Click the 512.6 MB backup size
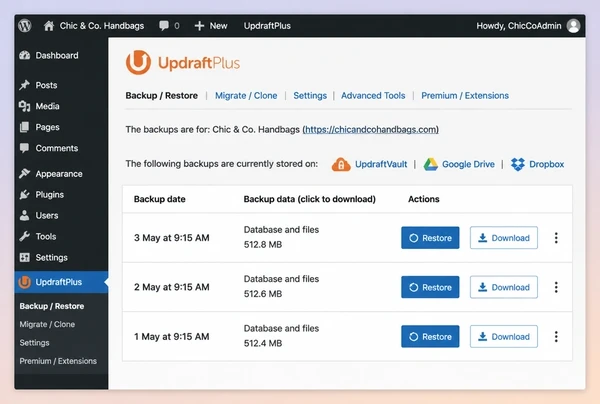This screenshot has width=600, height=404. coord(263,294)
